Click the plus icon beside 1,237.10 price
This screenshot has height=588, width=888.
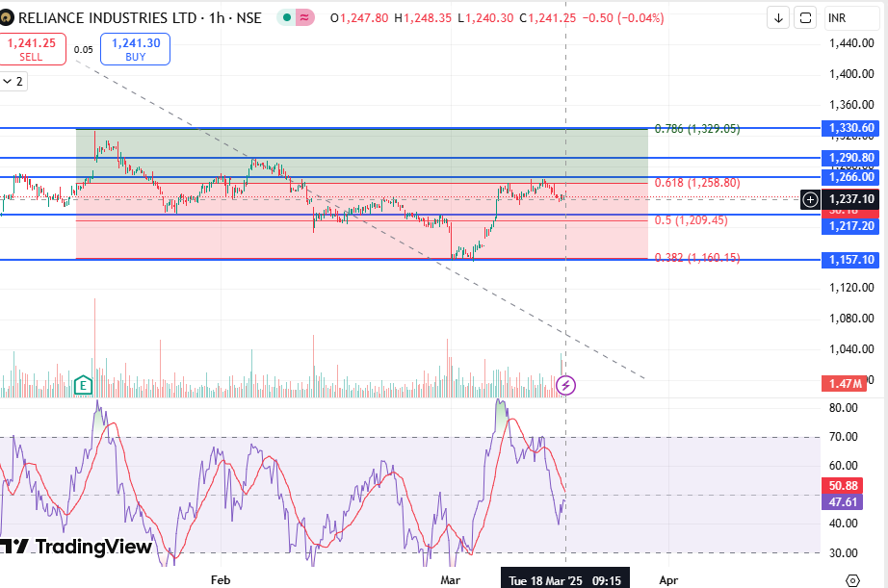(810, 199)
